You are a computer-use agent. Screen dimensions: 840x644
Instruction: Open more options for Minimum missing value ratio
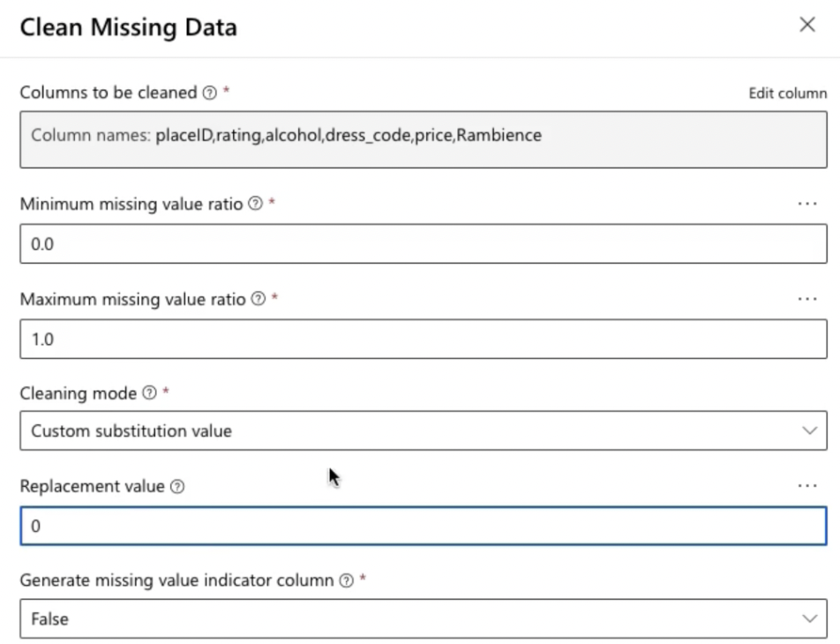coord(806,204)
